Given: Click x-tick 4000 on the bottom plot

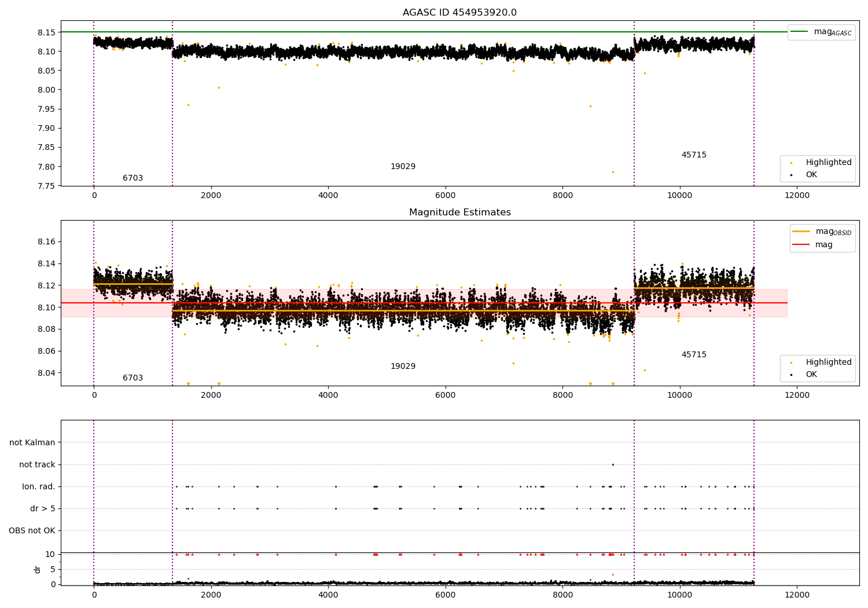Looking at the screenshot, I should point(328,594).
